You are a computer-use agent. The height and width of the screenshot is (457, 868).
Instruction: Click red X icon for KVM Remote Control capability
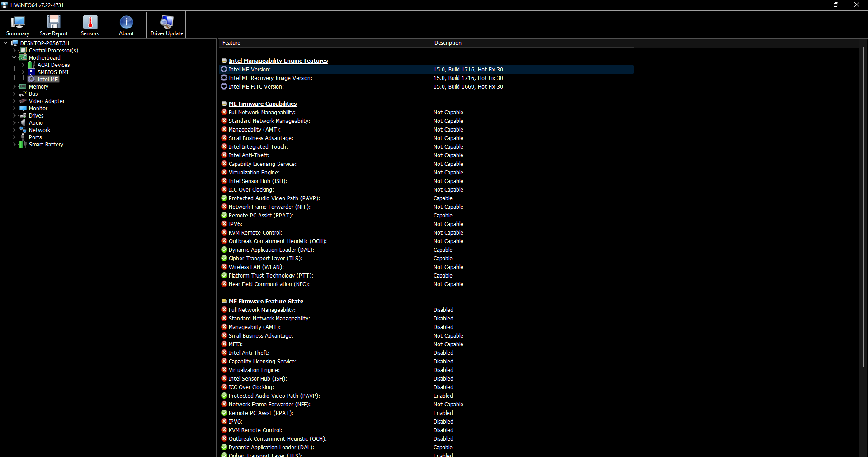224,232
